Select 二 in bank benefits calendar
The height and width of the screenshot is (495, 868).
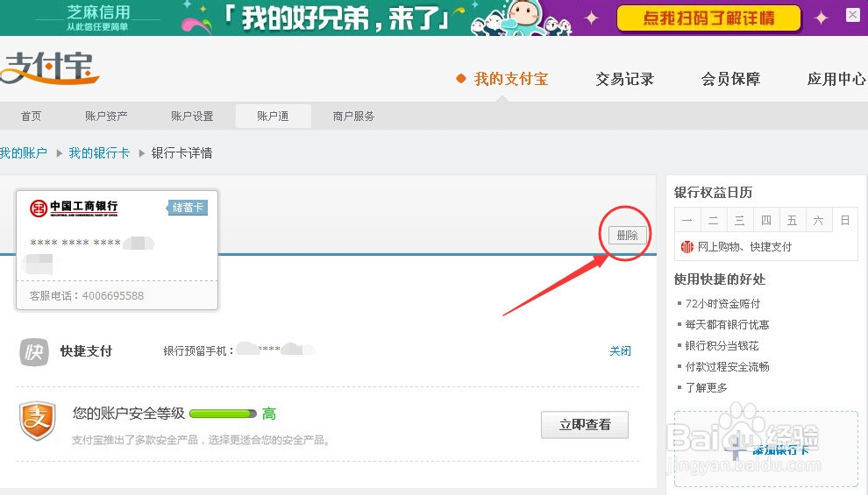pyautogui.click(x=714, y=221)
